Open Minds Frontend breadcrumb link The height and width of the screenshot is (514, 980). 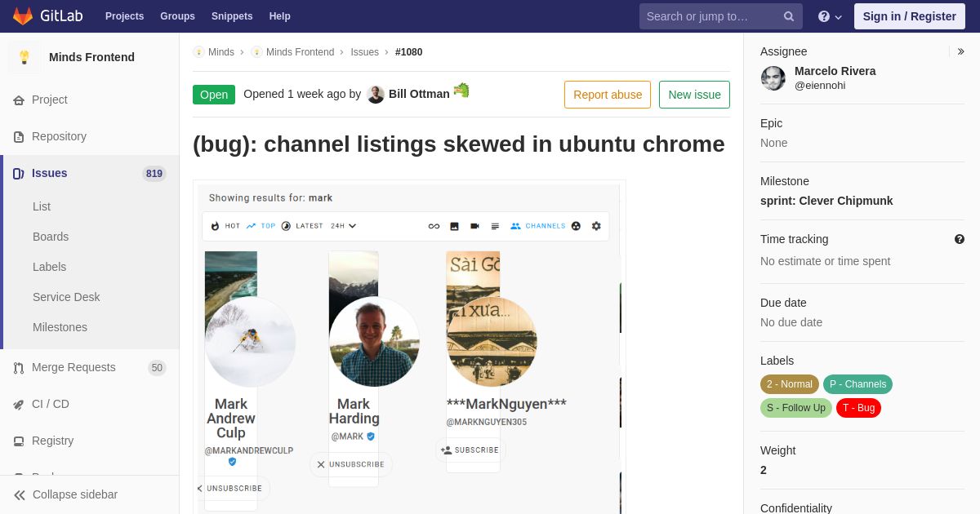pos(300,52)
